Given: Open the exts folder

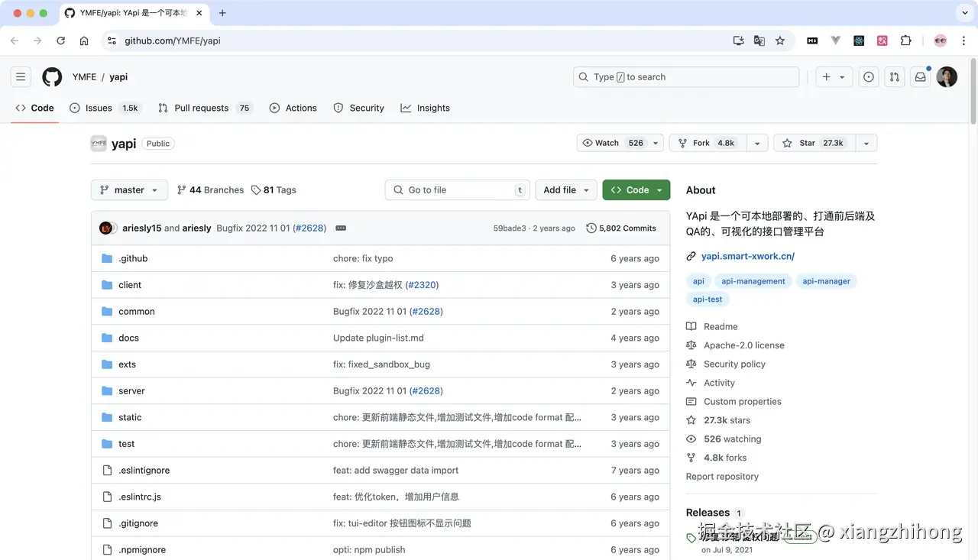Looking at the screenshot, I should [127, 364].
